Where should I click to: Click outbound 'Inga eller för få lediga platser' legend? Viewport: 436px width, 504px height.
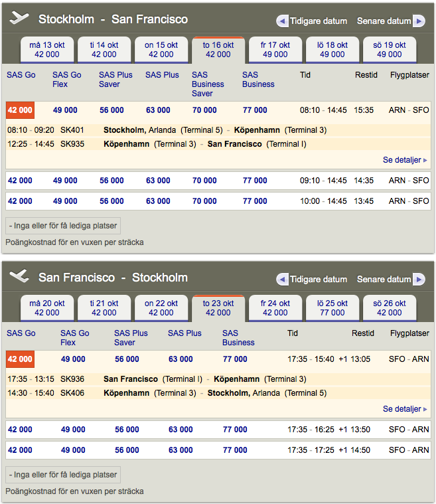pos(63,226)
